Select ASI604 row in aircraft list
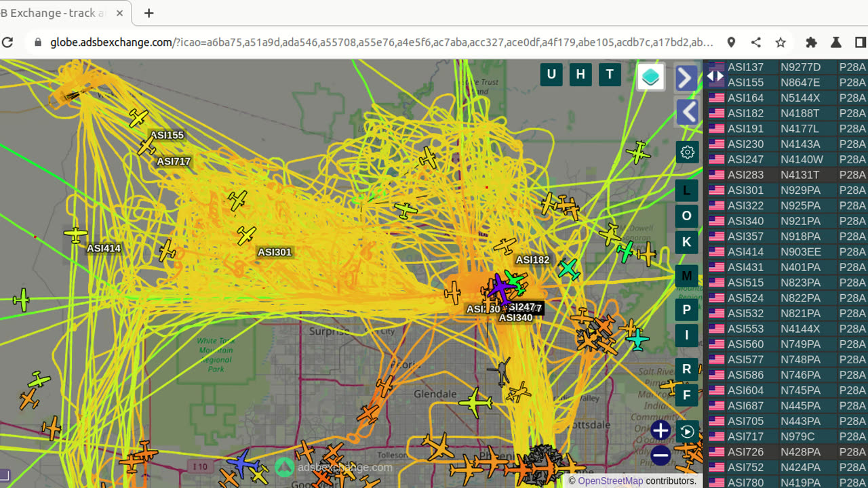Viewport: 868px width, 488px height. 787,390
